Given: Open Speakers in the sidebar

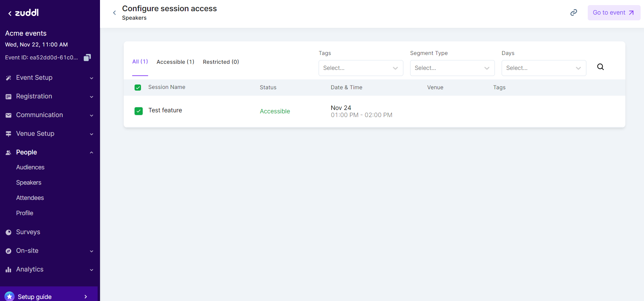Looking at the screenshot, I should 29,183.
